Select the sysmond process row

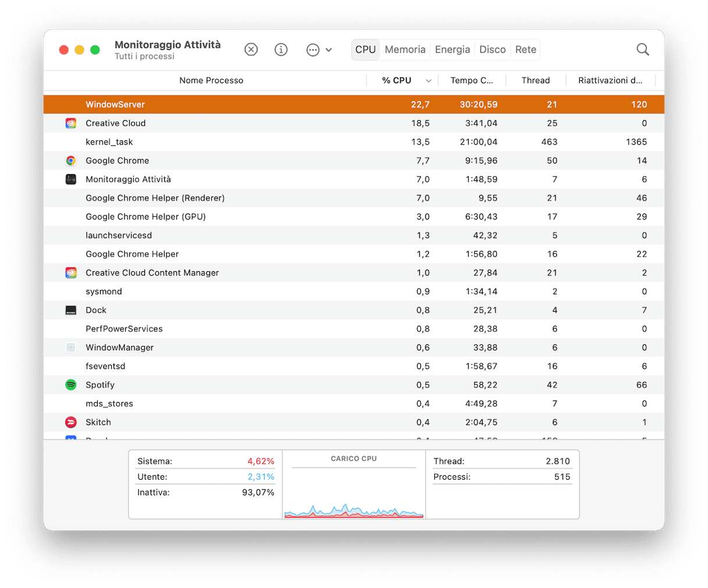pyautogui.click(x=354, y=292)
